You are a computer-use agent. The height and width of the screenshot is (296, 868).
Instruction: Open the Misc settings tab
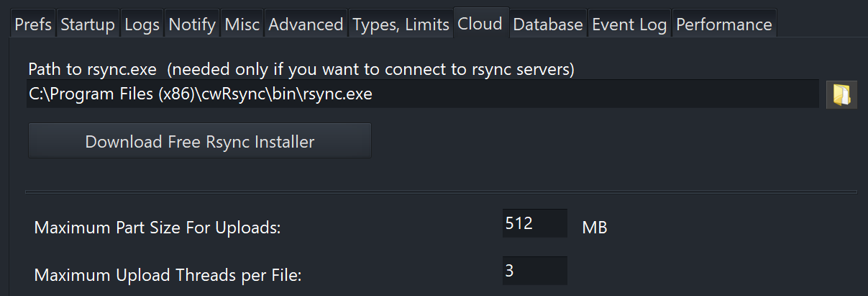click(242, 24)
